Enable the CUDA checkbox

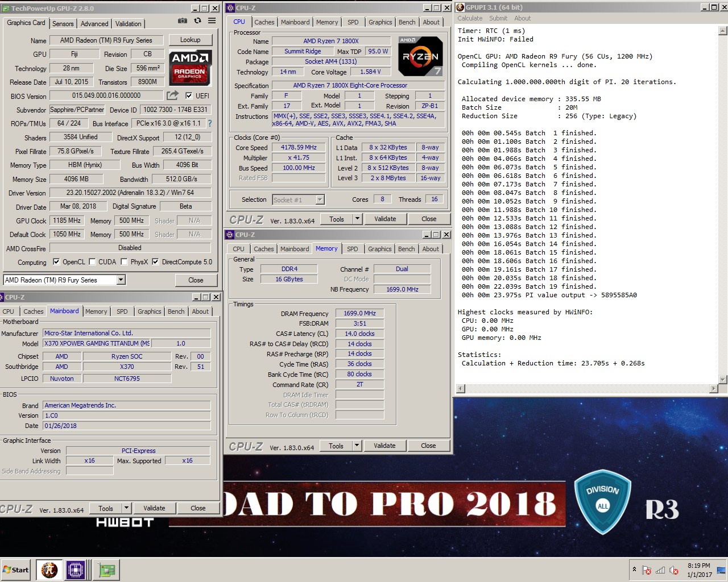tap(92, 262)
